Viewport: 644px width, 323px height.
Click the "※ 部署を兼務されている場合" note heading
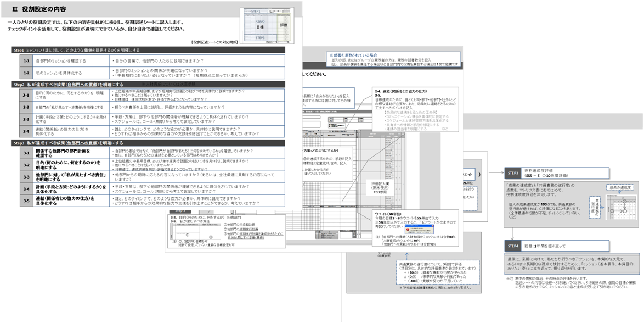353,55
